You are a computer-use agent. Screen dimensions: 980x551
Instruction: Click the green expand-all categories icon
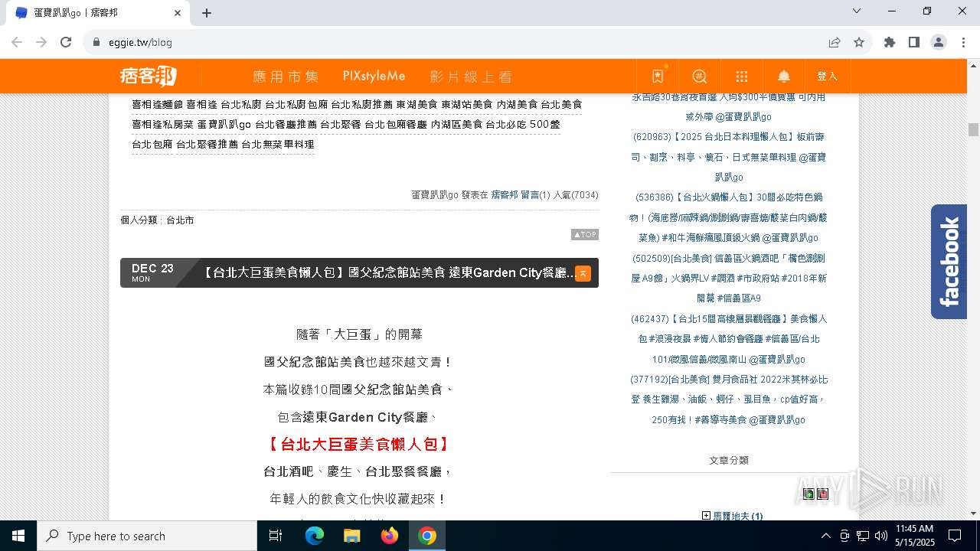coord(808,494)
